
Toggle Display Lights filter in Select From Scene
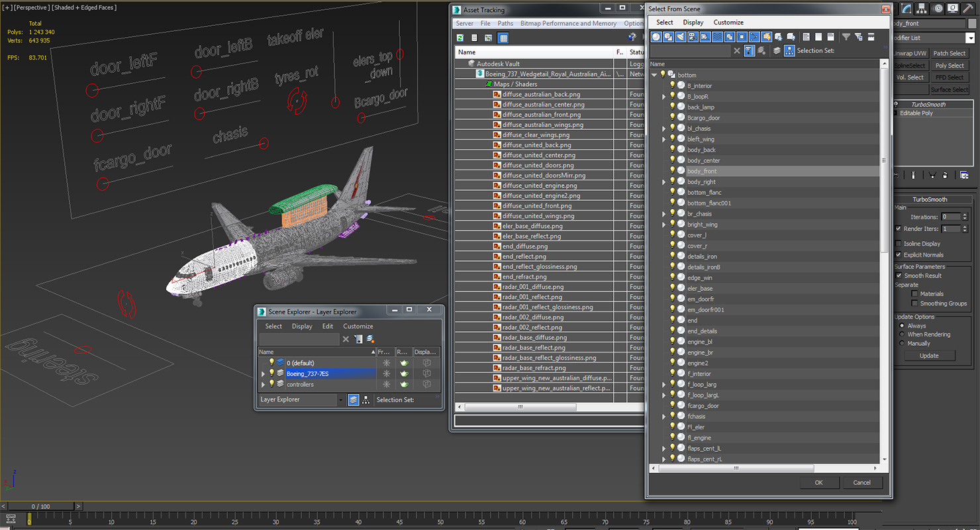click(x=681, y=37)
